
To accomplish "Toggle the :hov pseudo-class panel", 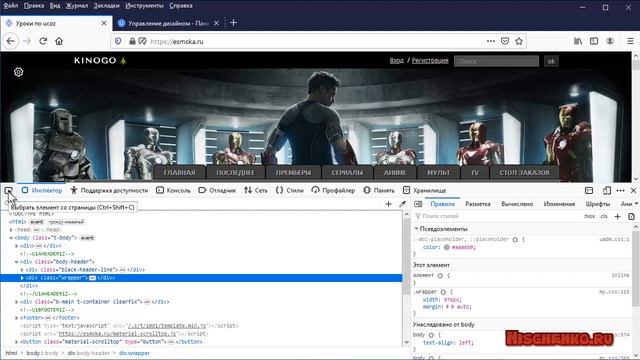I will pos(589,216).
